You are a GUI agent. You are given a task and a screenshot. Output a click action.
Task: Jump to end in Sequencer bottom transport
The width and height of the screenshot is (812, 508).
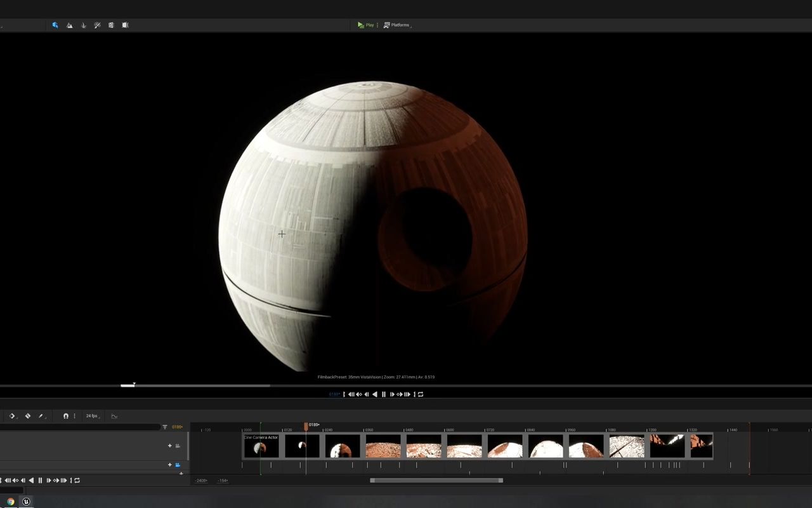63,481
